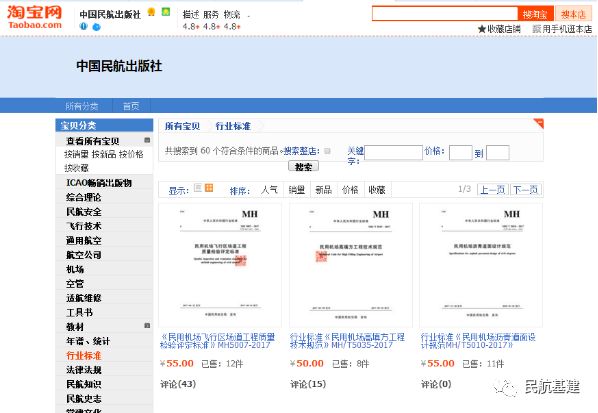Click the 搜淘宝 search button
The height and width of the screenshot is (413, 598).
(x=535, y=14)
